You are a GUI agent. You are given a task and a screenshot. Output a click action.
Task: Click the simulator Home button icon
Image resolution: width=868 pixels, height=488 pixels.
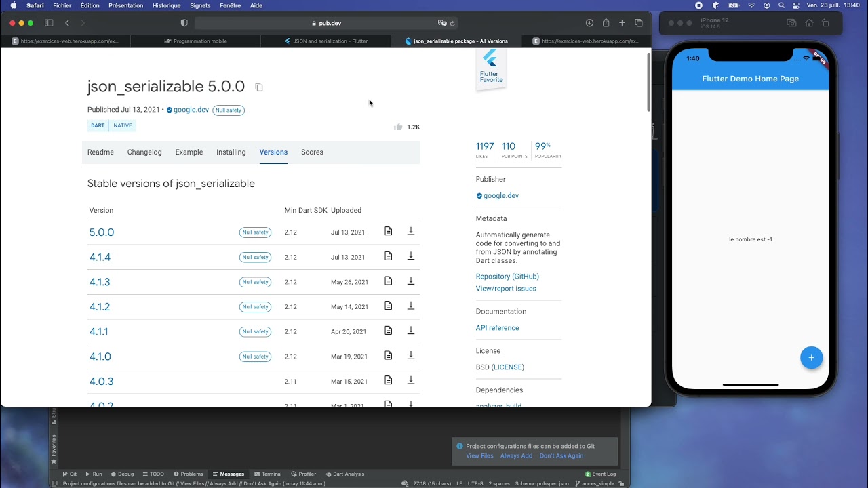pyautogui.click(x=809, y=23)
